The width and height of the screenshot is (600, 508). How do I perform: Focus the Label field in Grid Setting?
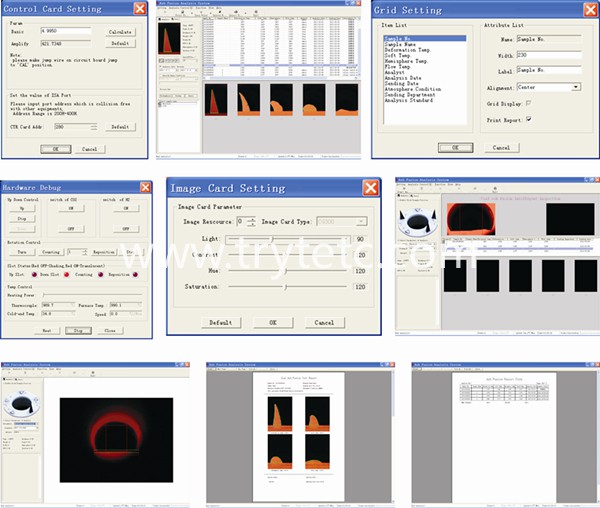pyautogui.click(x=549, y=70)
